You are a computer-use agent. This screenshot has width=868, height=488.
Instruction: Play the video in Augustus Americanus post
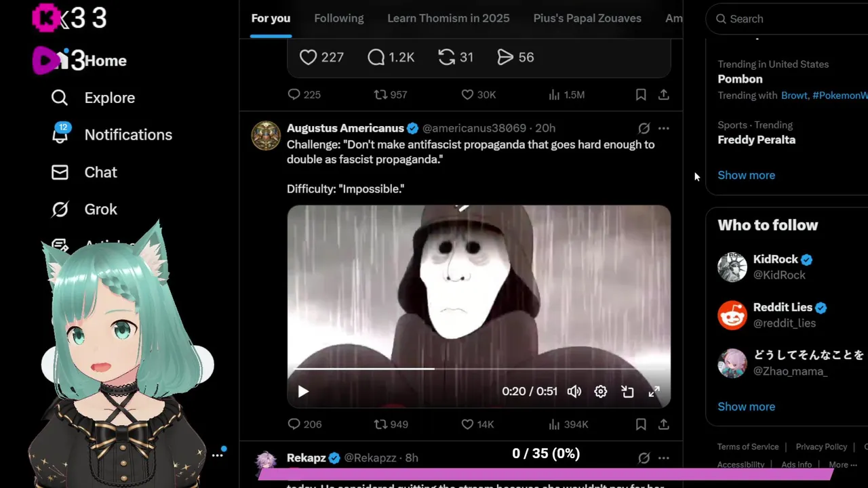(303, 392)
